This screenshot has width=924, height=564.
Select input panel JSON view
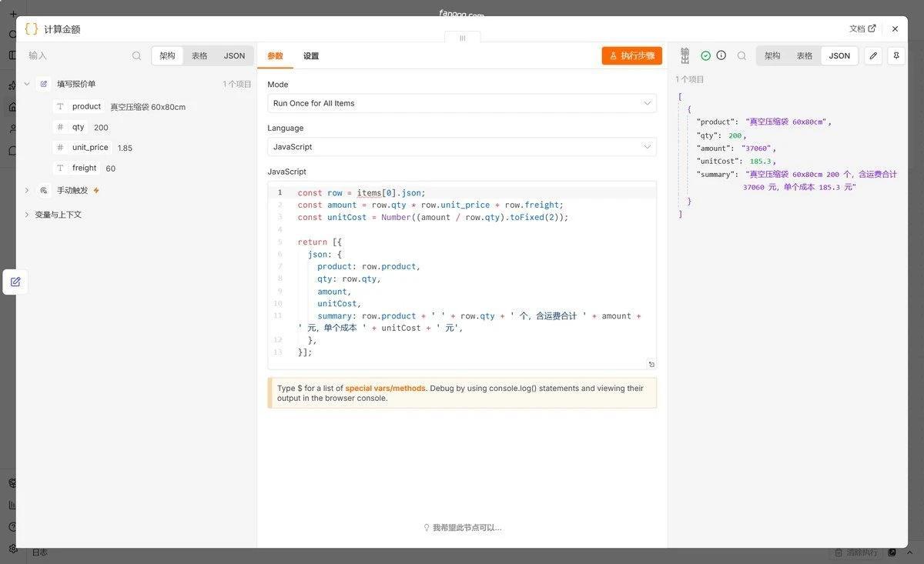234,55
